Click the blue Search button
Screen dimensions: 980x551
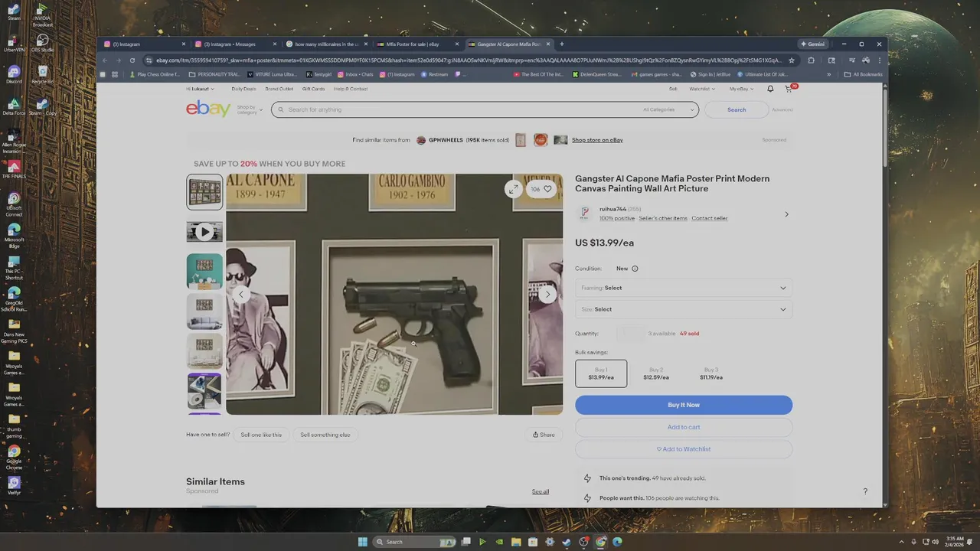pyautogui.click(x=737, y=109)
